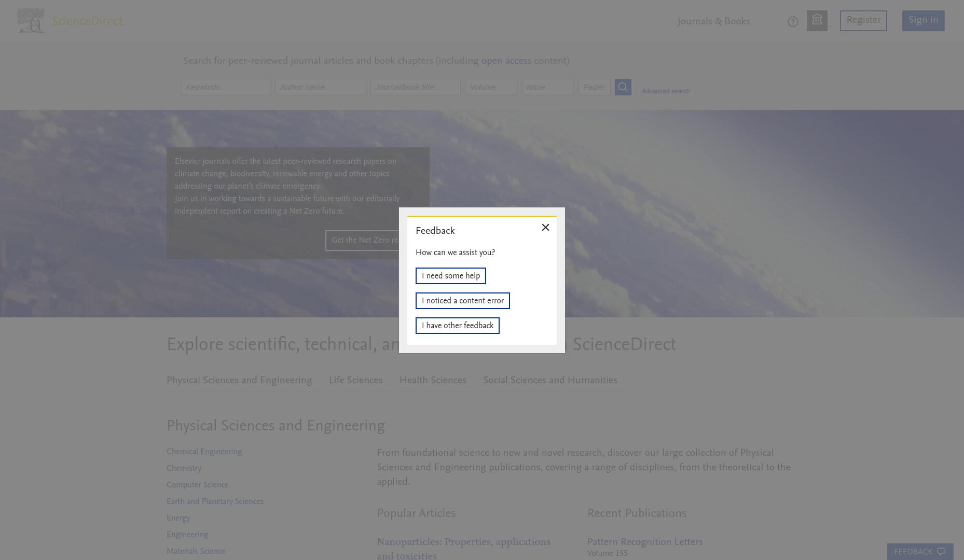The width and height of the screenshot is (964, 560).
Task: Open the help question mark icon
Action: (x=793, y=22)
